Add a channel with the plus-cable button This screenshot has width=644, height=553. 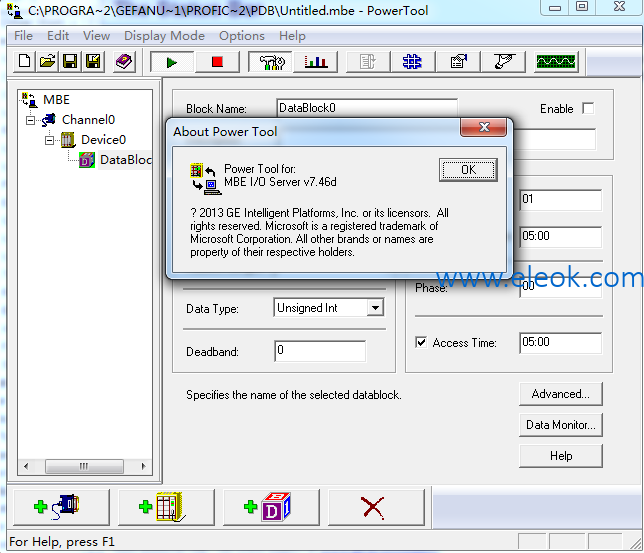(62, 507)
